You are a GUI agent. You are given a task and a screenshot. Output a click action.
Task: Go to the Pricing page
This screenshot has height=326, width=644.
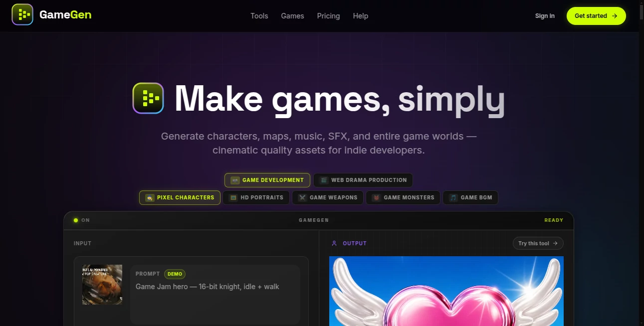click(x=328, y=16)
